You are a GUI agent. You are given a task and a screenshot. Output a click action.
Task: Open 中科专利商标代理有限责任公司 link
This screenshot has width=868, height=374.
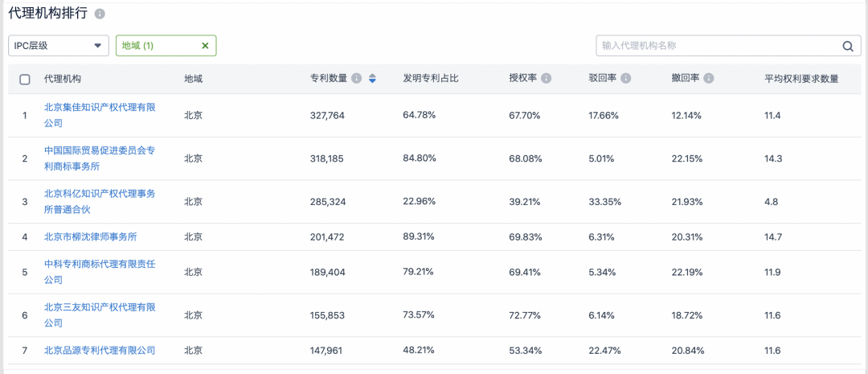[x=99, y=272]
